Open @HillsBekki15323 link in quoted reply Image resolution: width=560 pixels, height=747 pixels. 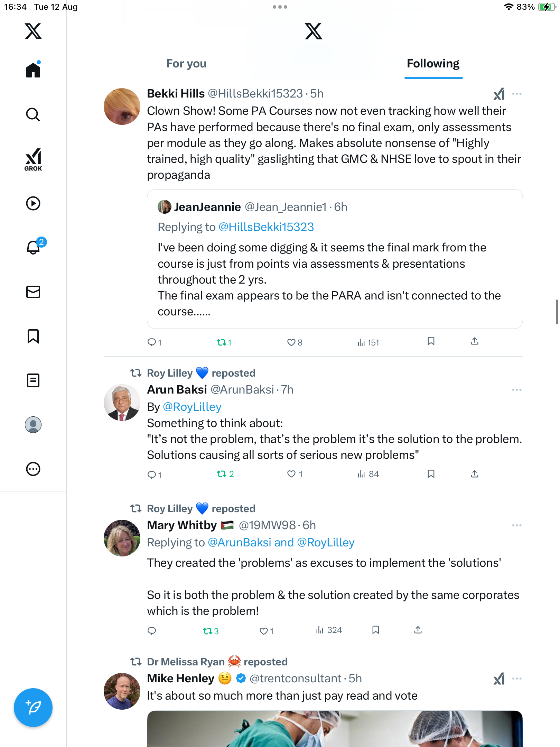click(266, 227)
